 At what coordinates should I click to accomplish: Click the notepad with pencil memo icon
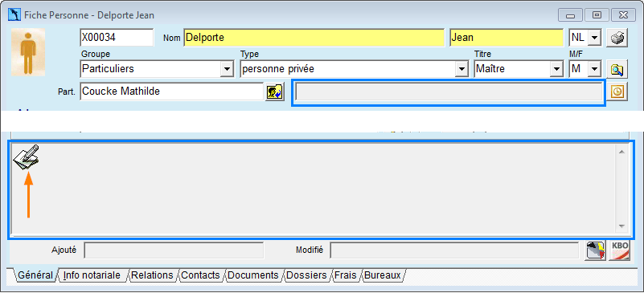click(x=27, y=157)
